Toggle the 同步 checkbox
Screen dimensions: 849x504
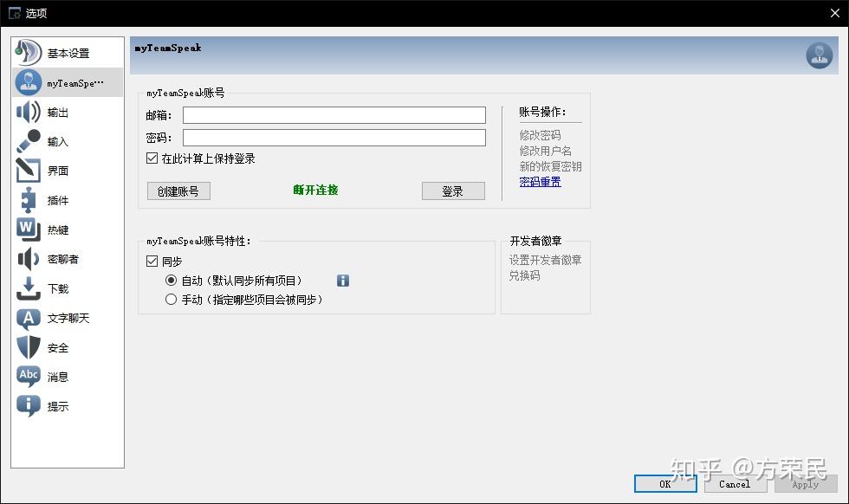152,261
